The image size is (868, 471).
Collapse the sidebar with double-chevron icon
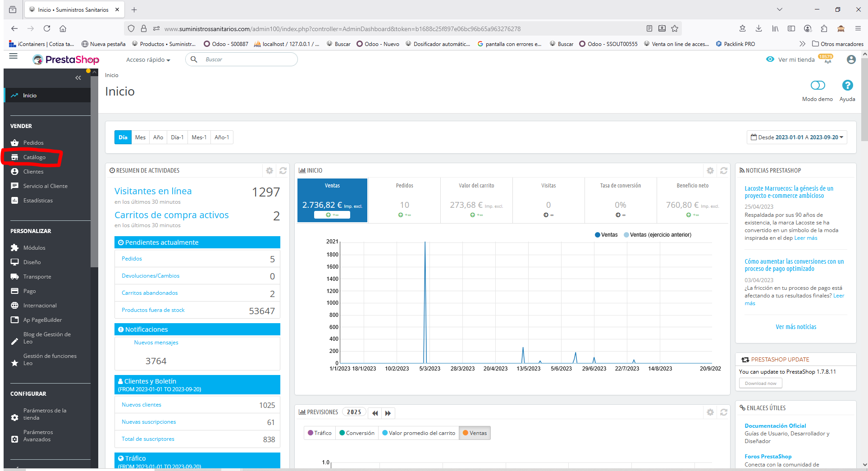click(x=78, y=78)
